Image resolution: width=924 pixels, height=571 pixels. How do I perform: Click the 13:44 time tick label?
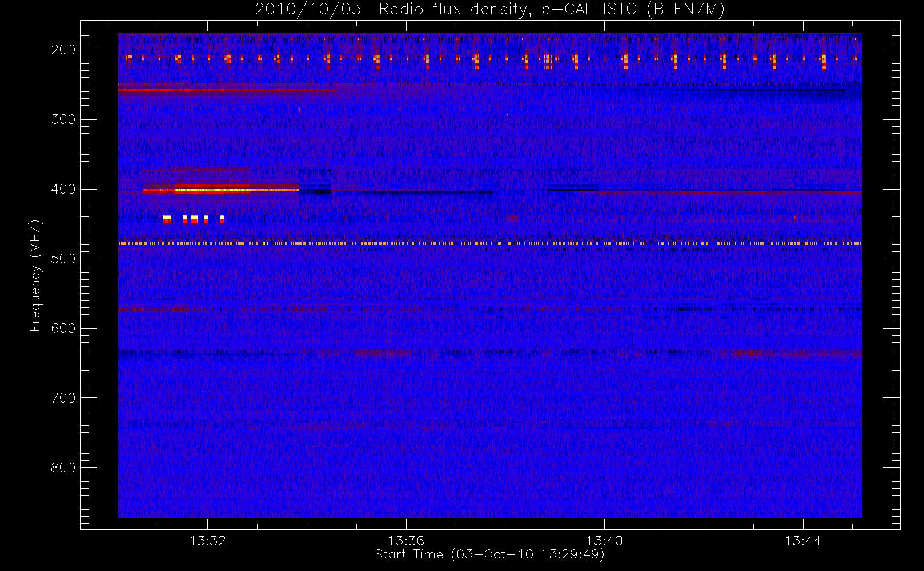tap(803, 541)
